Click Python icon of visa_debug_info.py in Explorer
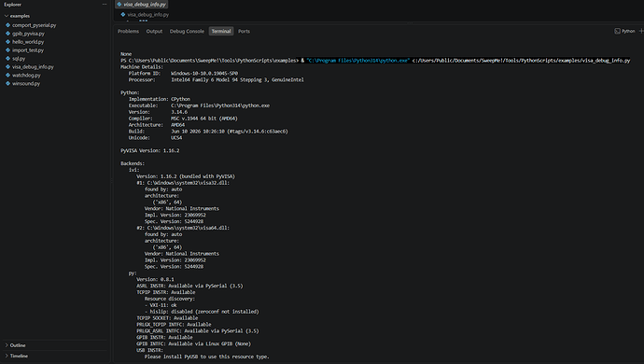Viewport: 644px width, 364px height. 7,66
